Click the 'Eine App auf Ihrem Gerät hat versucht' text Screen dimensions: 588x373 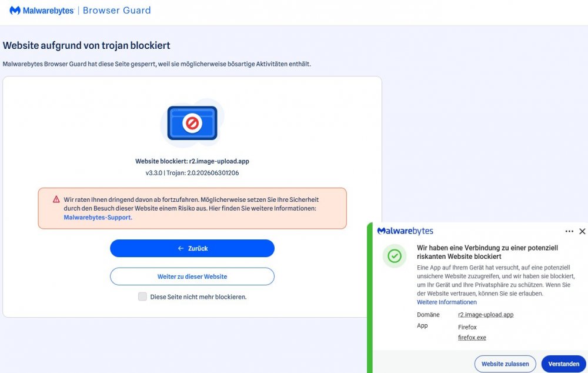pyautogui.click(x=496, y=281)
